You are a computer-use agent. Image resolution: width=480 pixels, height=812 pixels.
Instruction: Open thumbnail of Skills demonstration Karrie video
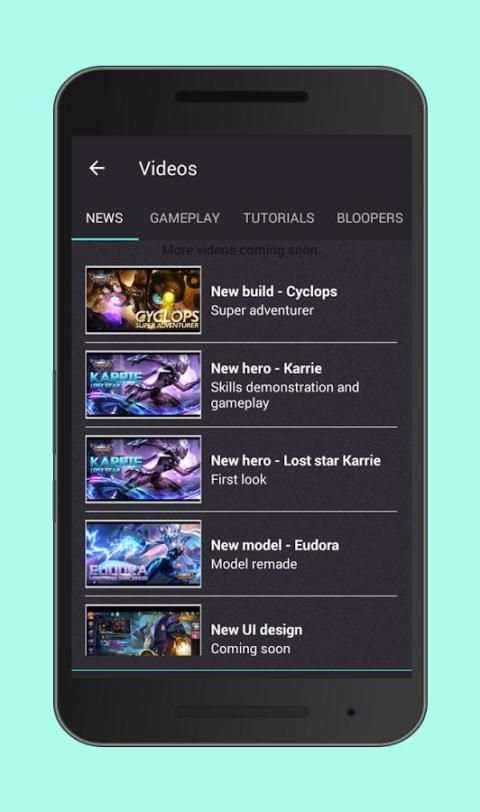[x=143, y=384]
